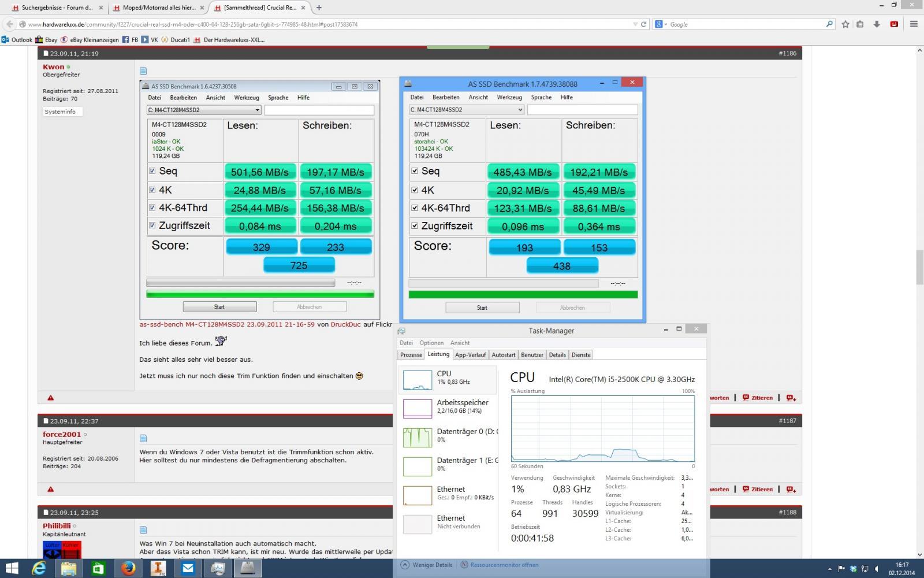The image size is (924, 578).
Task: Switch to the Dienste tab in Task-Manager
Action: [581, 355]
